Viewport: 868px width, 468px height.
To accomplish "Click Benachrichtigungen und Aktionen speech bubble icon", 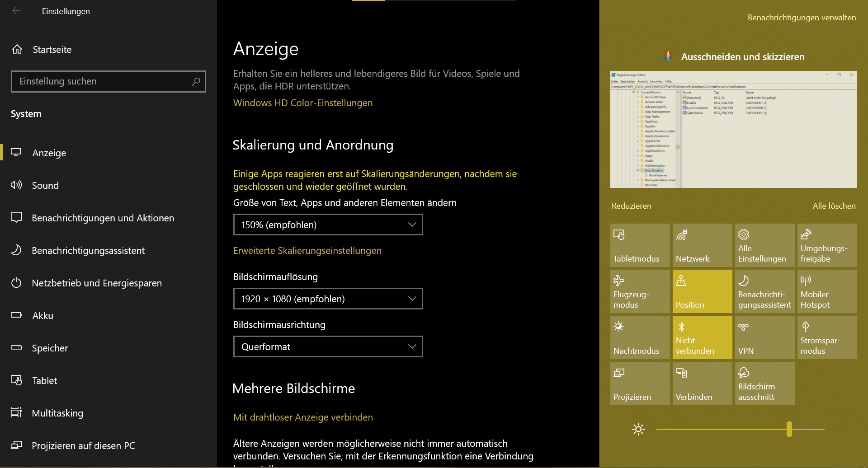I will pyautogui.click(x=16, y=218).
